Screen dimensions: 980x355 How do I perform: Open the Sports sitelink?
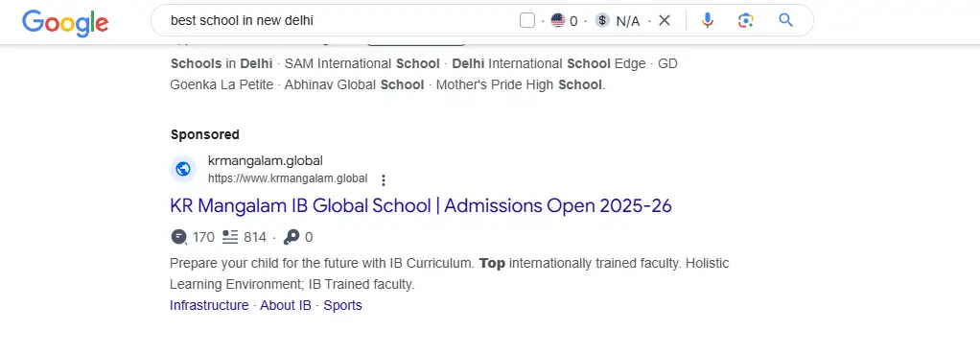tap(342, 306)
